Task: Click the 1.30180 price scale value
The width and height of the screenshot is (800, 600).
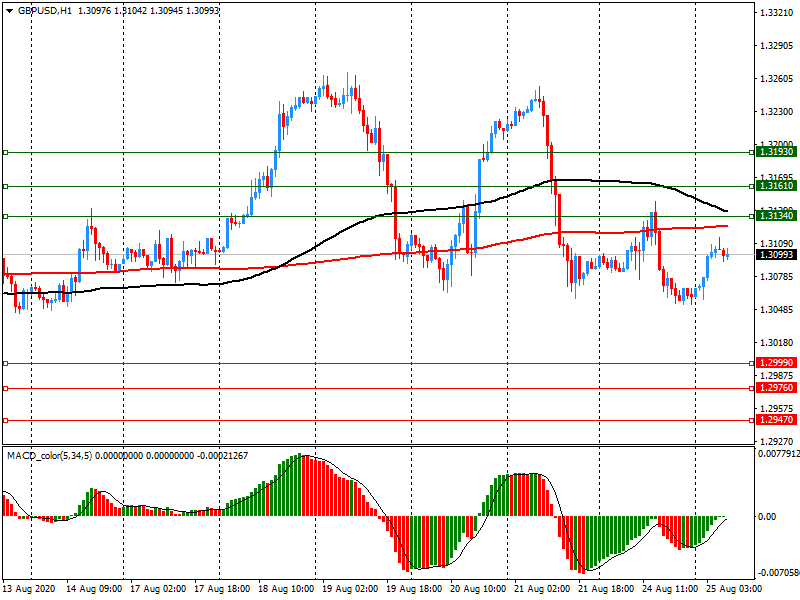Action: pos(777,343)
